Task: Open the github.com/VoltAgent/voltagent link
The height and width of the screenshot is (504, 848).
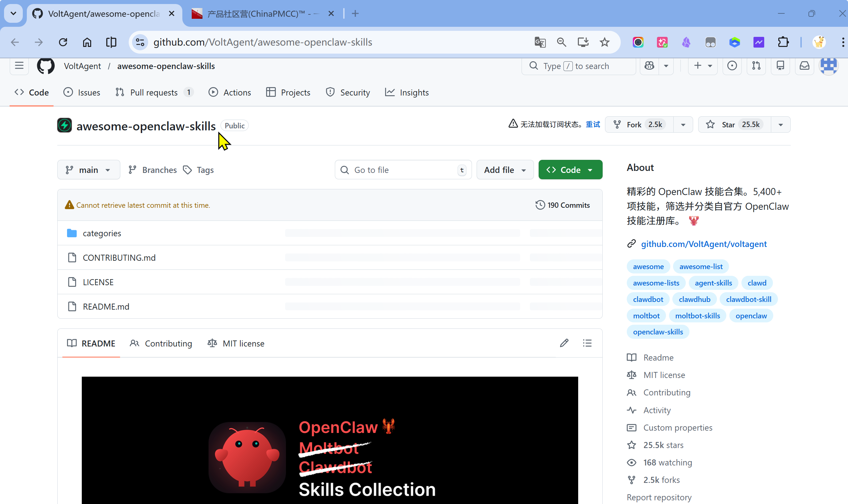Action: (704, 244)
